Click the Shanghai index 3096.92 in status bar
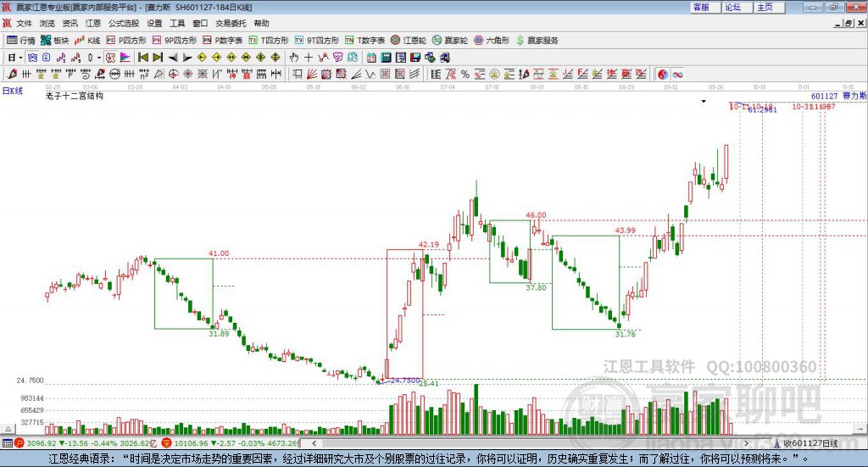 42,443
